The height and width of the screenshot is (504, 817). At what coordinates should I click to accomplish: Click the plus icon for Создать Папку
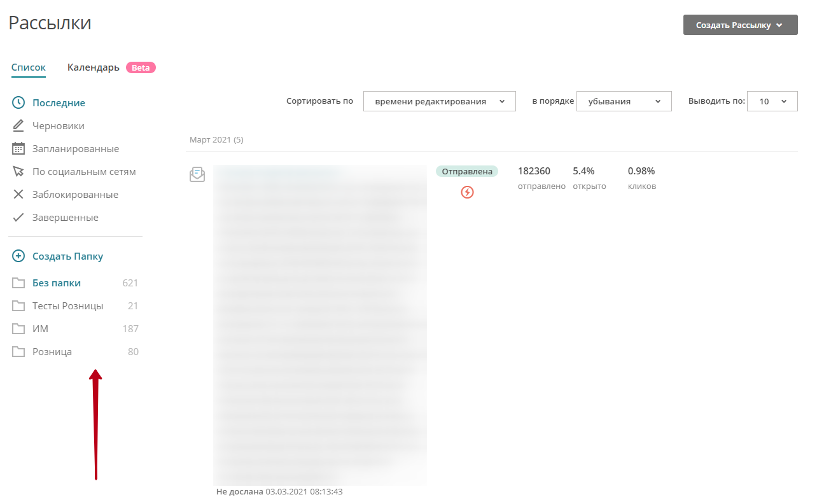pyautogui.click(x=18, y=256)
